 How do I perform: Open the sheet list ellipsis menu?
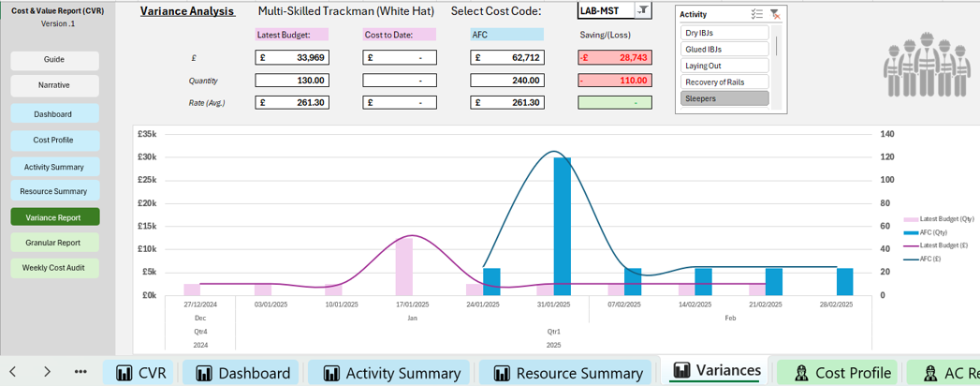coord(80,372)
